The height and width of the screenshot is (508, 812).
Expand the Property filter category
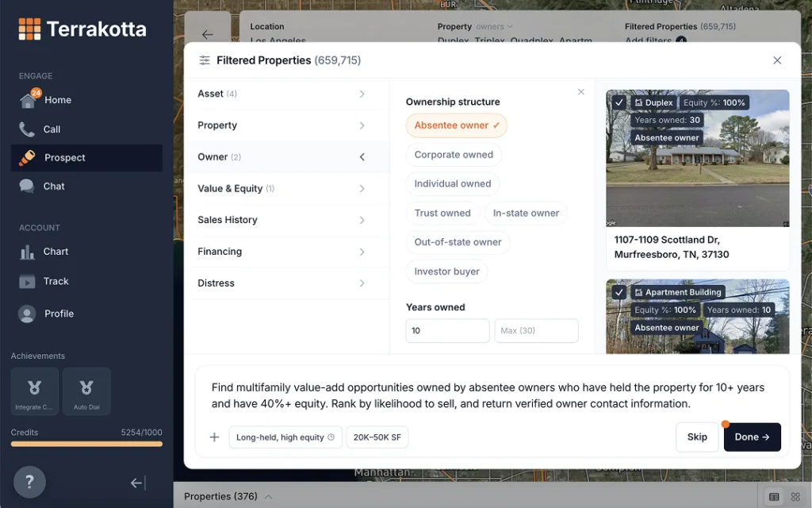286,125
